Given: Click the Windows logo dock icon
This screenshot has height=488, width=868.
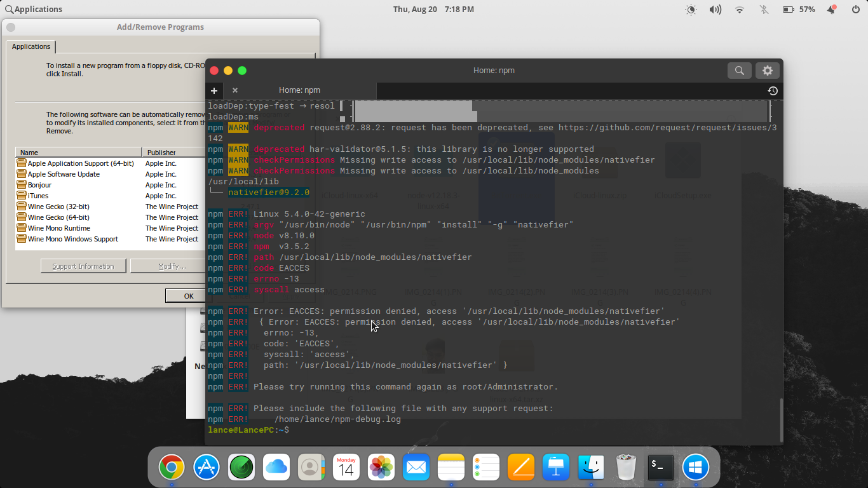Looking at the screenshot, I should 695,468.
